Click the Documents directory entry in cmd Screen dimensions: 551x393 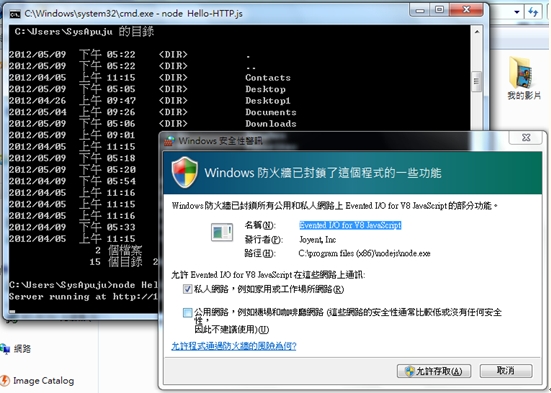click(271, 112)
